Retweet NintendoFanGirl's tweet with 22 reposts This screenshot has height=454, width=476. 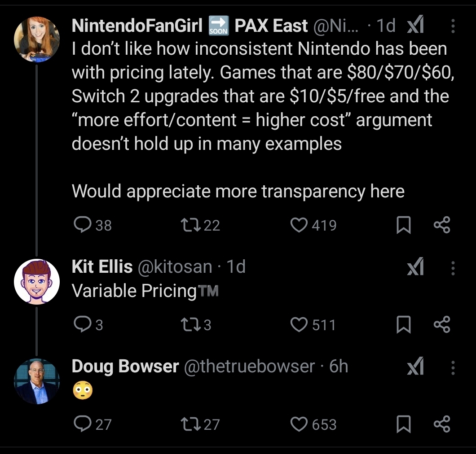click(x=187, y=225)
